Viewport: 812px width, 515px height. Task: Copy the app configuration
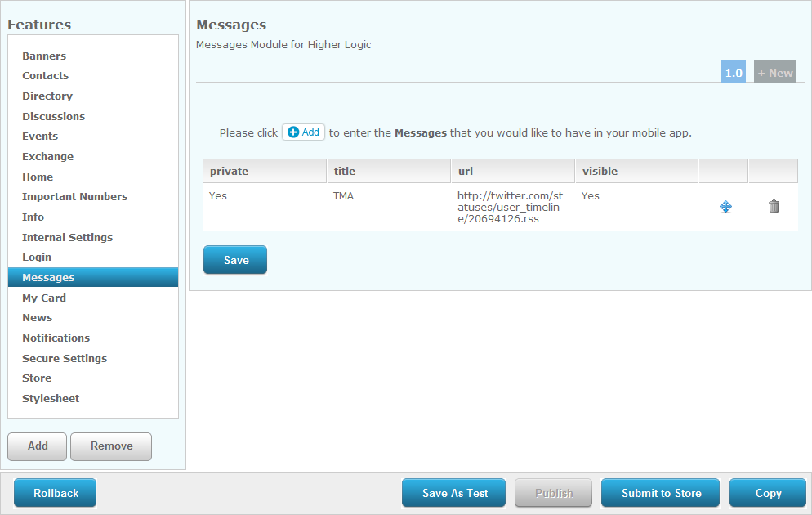pos(767,493)
